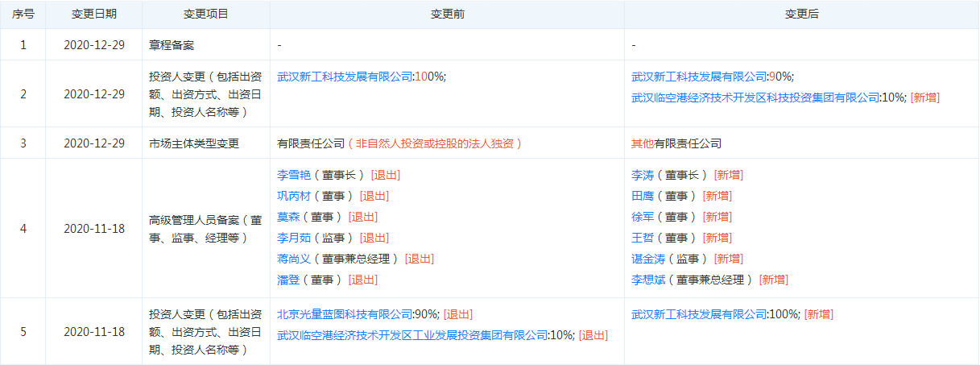The height and width of the screenshot is (365, 980).
Task: Open 谌金涛 supervisor profile link
Action: point(648,259)
